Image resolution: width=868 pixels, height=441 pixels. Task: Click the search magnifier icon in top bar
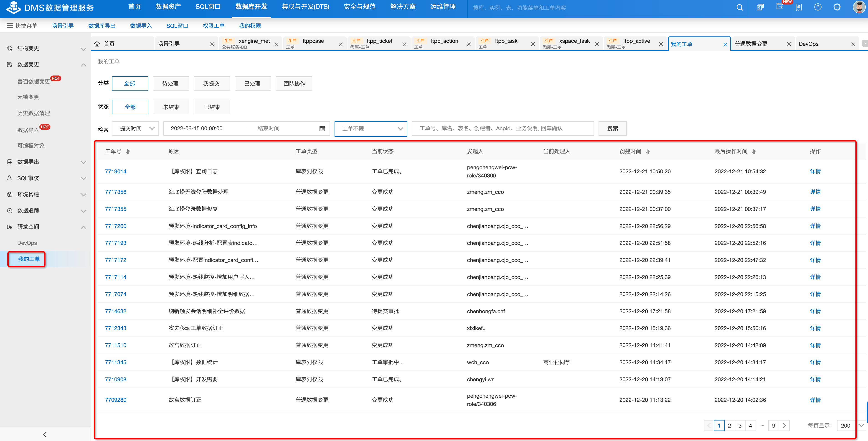739,8
